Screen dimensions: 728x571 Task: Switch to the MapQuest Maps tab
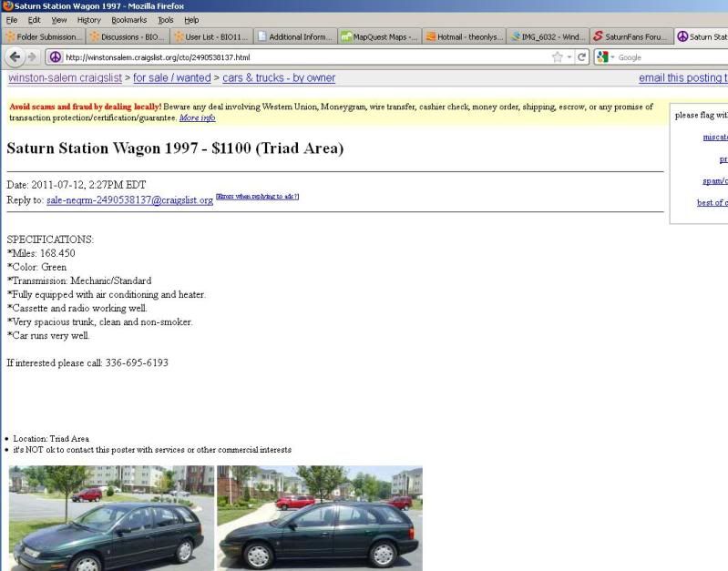[379, 36]
